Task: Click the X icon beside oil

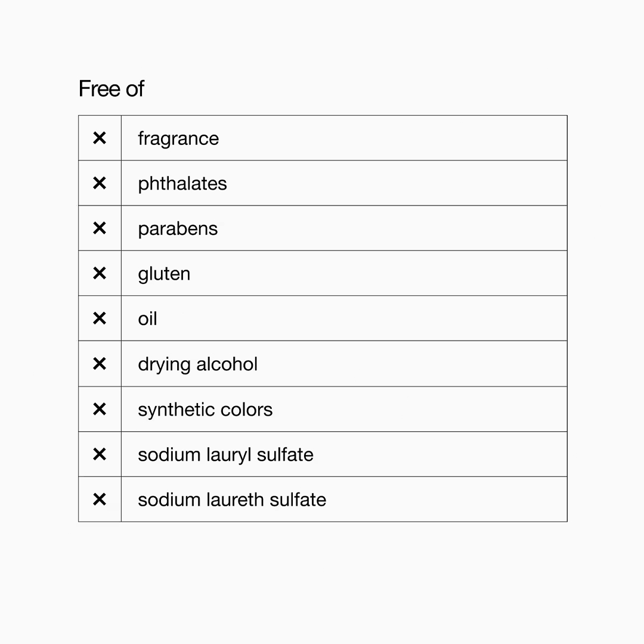Action: [100, 318]
